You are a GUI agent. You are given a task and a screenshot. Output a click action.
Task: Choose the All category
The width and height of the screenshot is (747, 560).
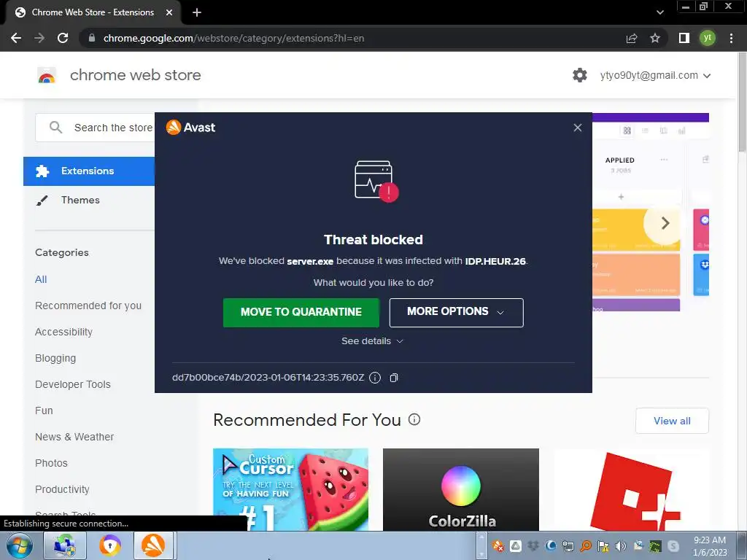tap(41, 279)
